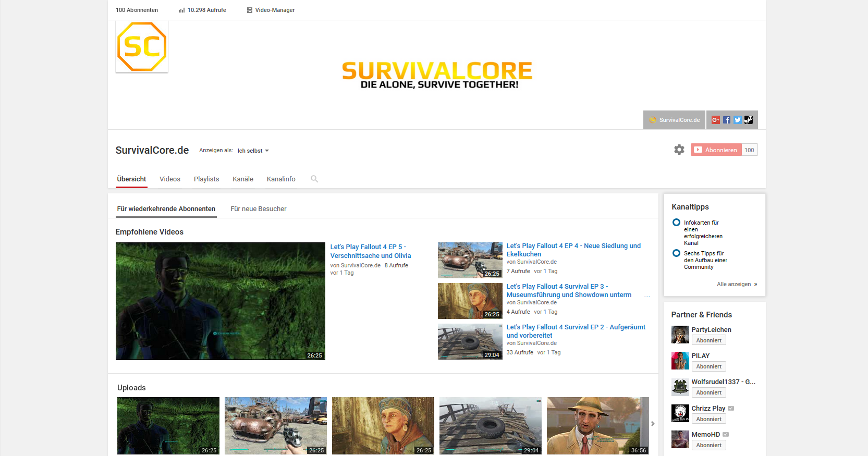Open first Uploads thumbnail with dark green figure

pos(168,426)
